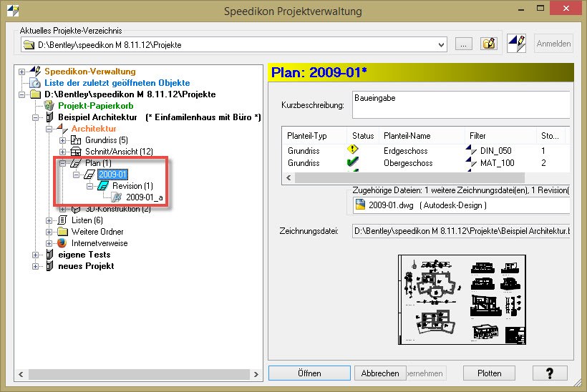The width and height of the screenshot is (587, 392).
Task: Click the book icon of neues Projekt
Action: [49, 266]
